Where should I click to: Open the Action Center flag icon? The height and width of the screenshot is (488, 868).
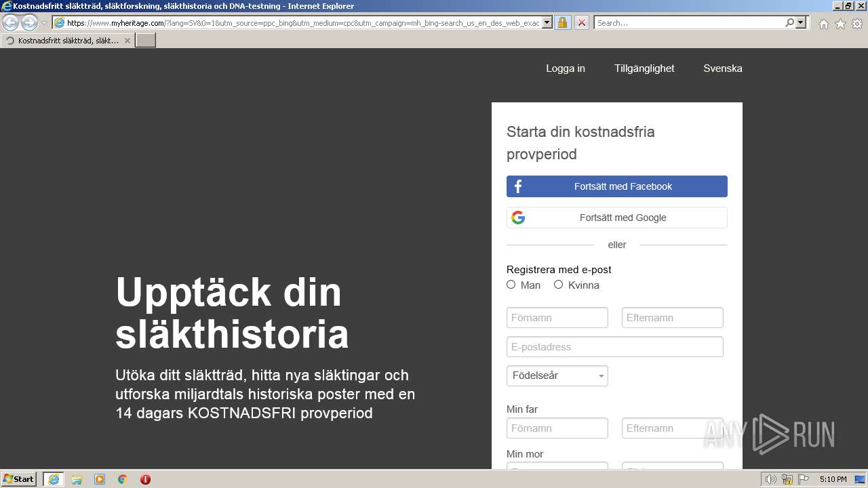pos(804,479)
